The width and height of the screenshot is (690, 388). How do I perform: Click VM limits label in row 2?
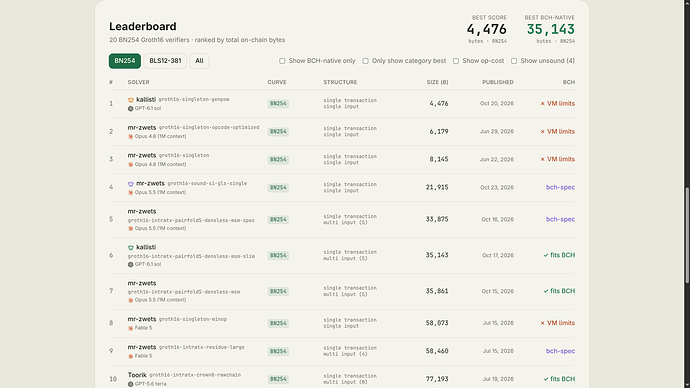(561, 132)
